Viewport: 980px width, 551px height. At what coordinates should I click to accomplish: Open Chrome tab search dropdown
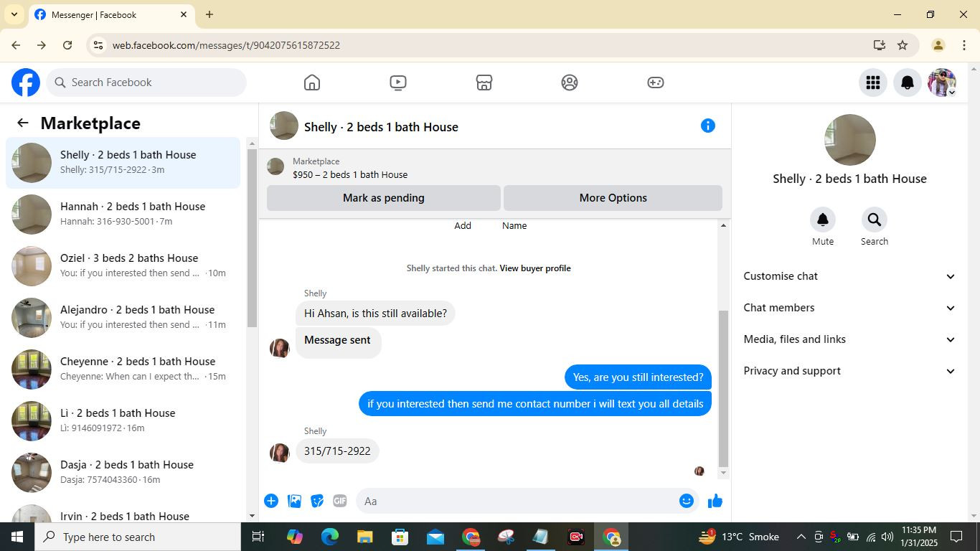coord(14,14)
